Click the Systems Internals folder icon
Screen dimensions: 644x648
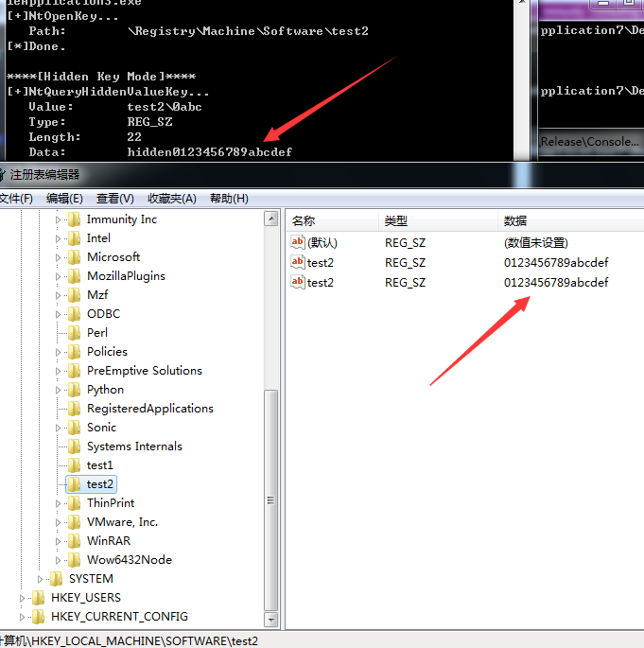click(x=75, y=447)
